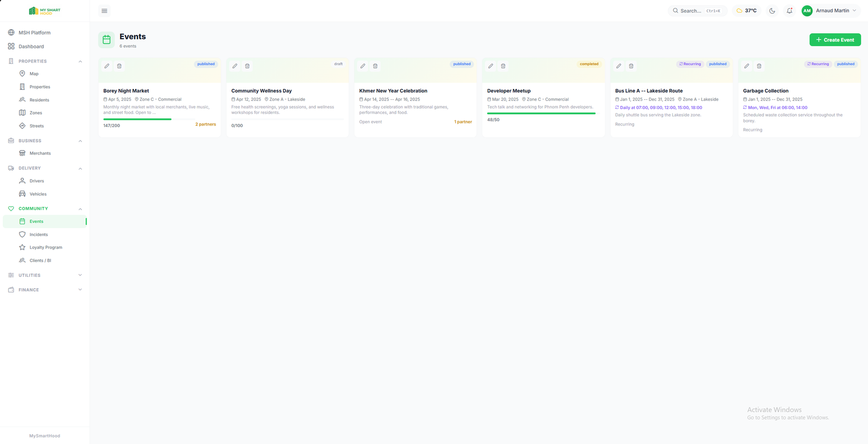Open the notifications bell
868x444 pixels.
pyautogui.click(x=790, y=11)
